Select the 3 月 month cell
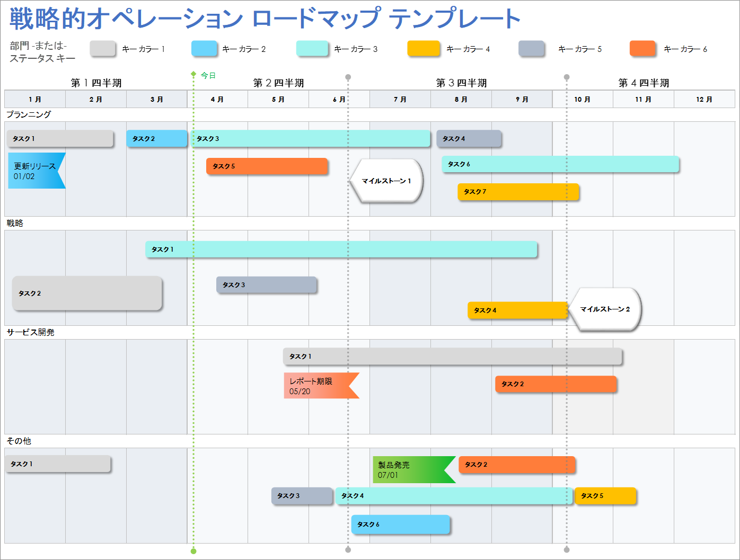740x560 pixels. pyautogui.click(x=157, y=99)
